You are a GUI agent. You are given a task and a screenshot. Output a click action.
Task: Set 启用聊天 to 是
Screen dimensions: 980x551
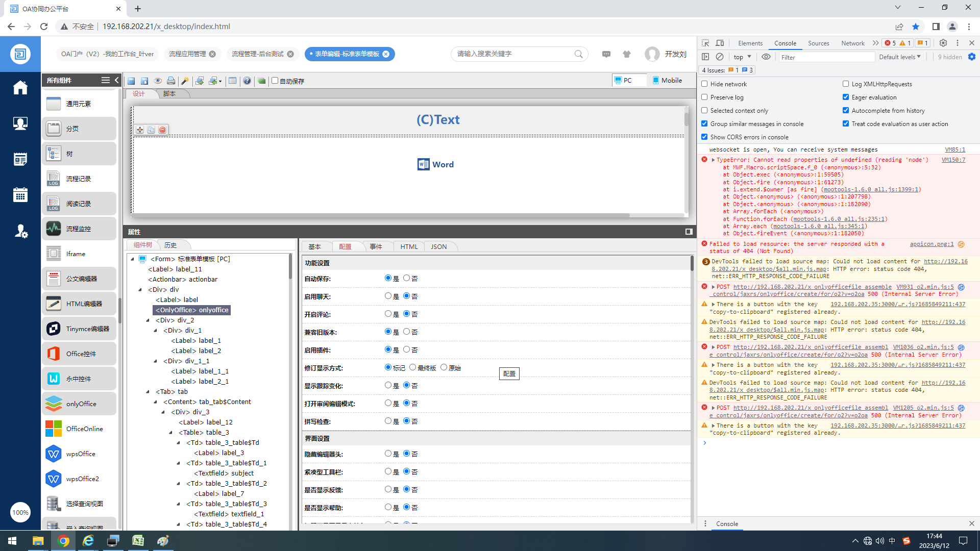tap(388, 296)
